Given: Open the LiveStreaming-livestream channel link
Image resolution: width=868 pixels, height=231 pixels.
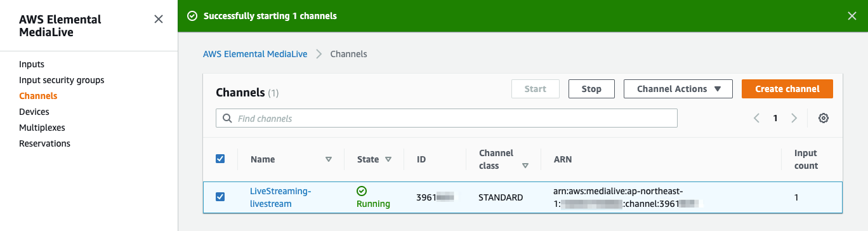Looking at the screenshot, I should [x=280, y=197].
